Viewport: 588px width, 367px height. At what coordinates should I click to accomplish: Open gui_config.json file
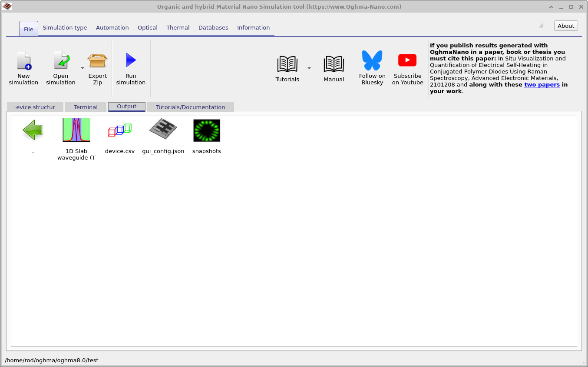coord(163,130)
